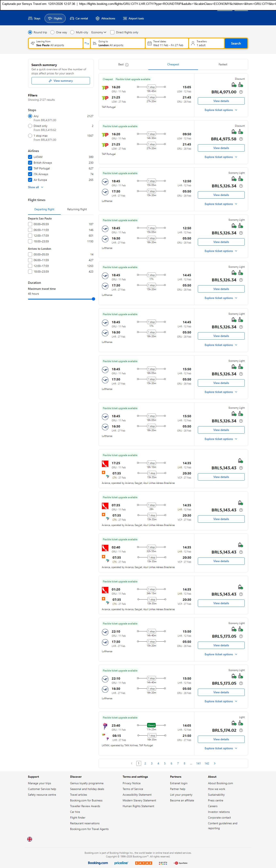276x868 pixels.
Task: Switch to the Fastest sorting tab
Action: 223,64
